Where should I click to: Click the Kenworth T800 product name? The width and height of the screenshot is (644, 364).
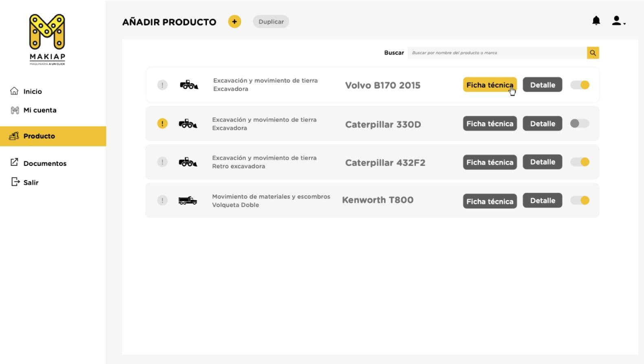378,200
